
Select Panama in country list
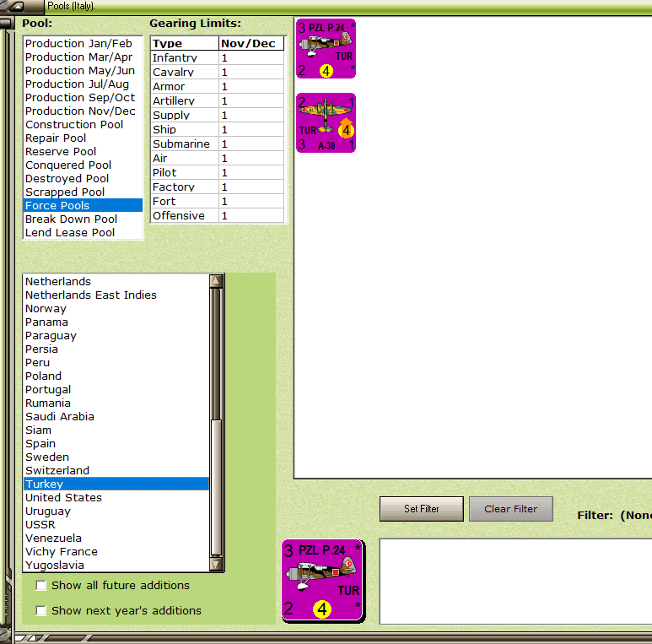point(116,322)
